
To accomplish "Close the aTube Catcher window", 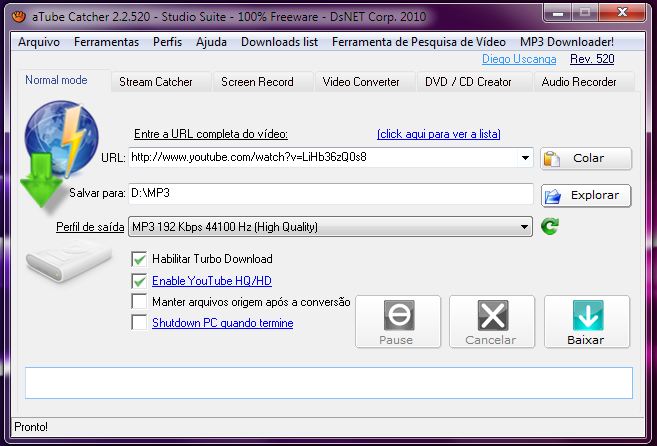I will pyautogui.click(x=622, y=13).
